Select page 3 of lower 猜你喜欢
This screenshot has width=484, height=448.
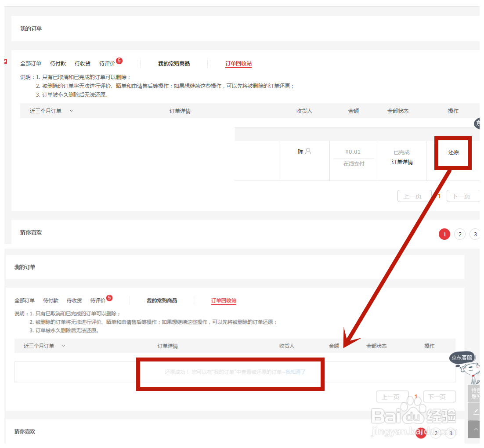click(451, 433)
